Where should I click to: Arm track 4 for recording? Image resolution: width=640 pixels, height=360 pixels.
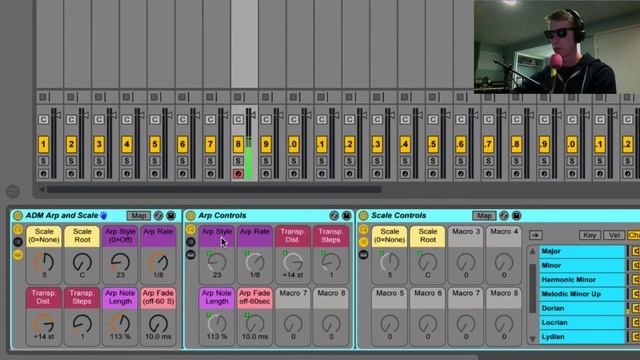point(127,174)
